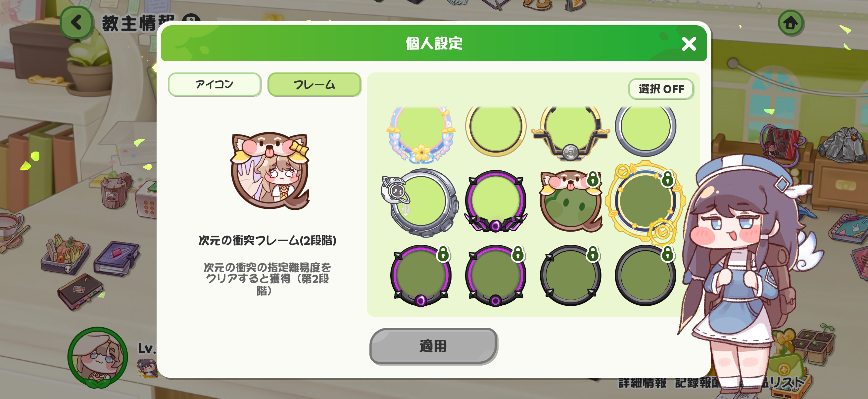Select the unlocked purple winged frame

[x=495, y=201]
